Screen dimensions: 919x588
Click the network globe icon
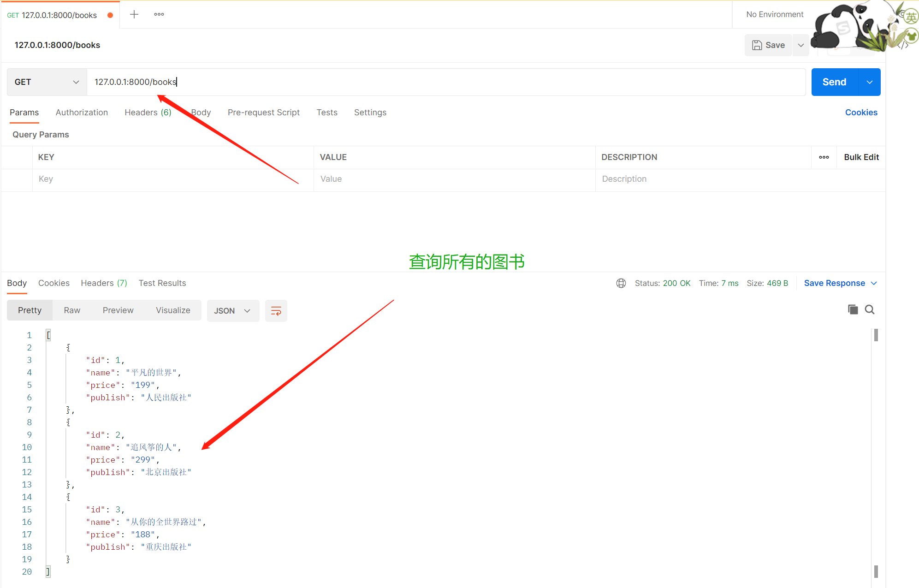[x=621, y=283]
